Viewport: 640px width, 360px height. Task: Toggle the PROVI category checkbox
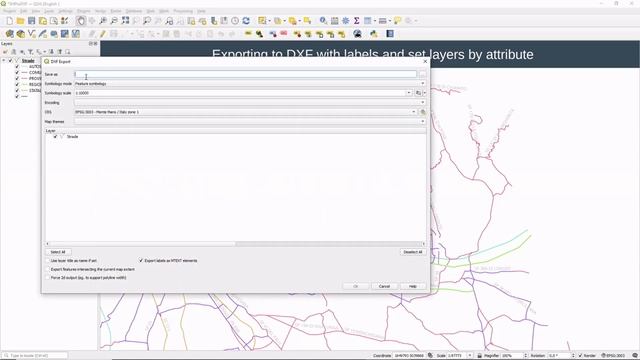(17, 78)
